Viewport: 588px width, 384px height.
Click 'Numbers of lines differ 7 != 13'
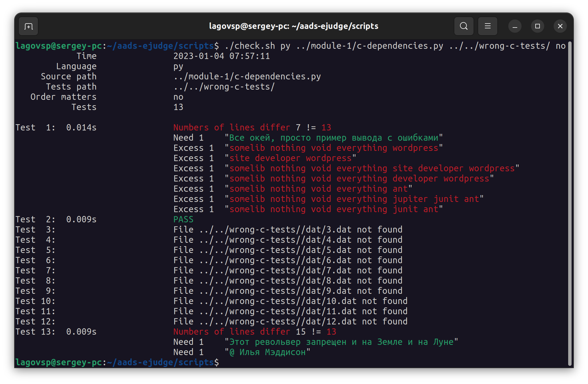pyautogui.click(x=252, y=128)
